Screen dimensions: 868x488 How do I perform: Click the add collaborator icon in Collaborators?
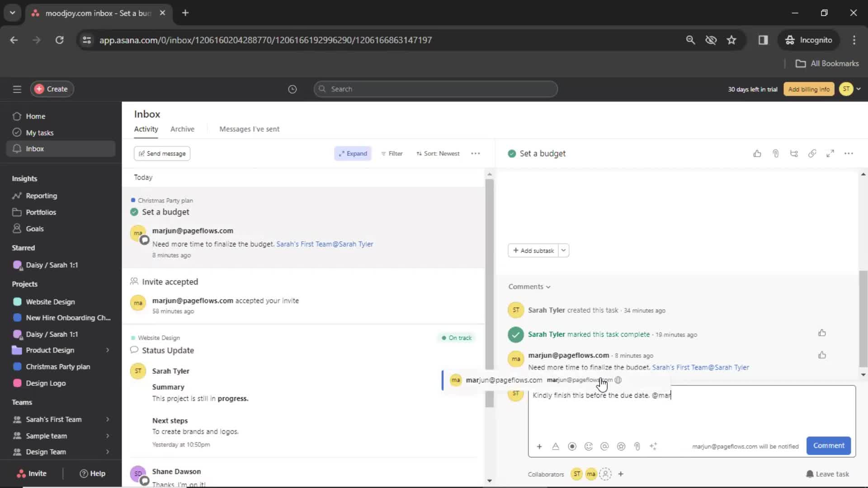(x=605, y=474)
